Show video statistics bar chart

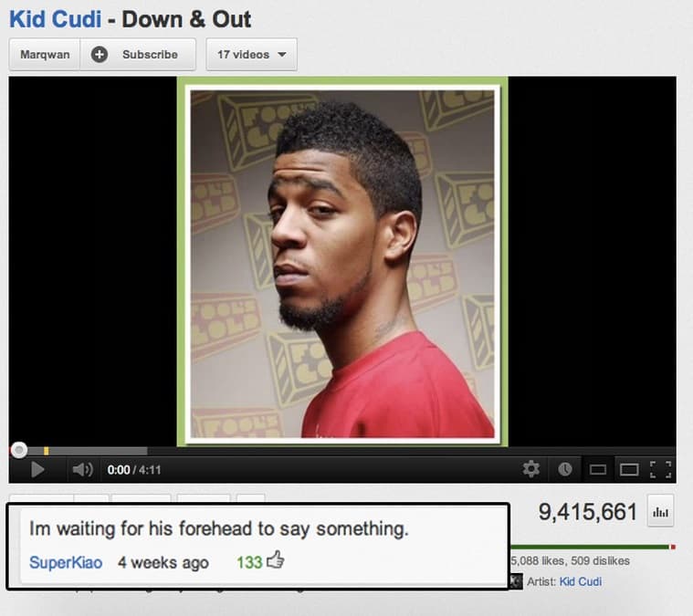(x=660, y=511)
